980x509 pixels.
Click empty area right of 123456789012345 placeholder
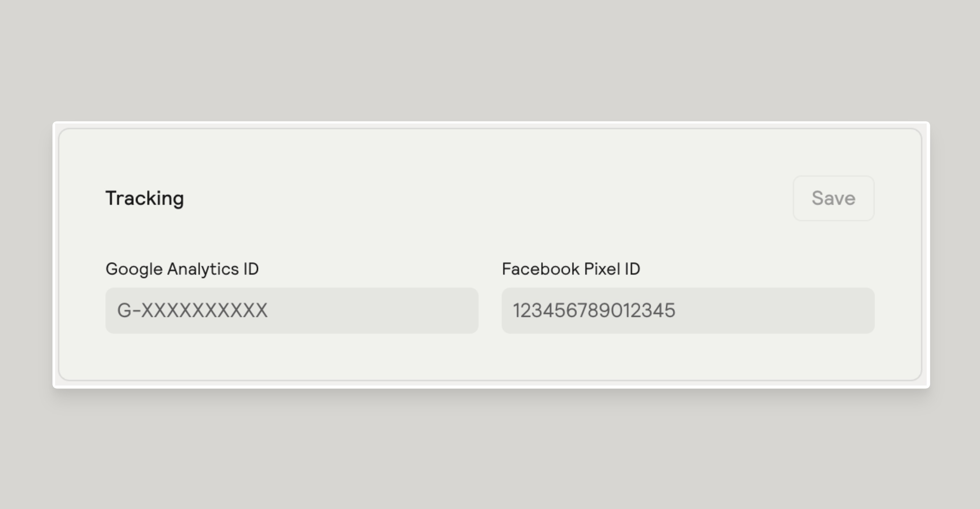pos(775,311)
